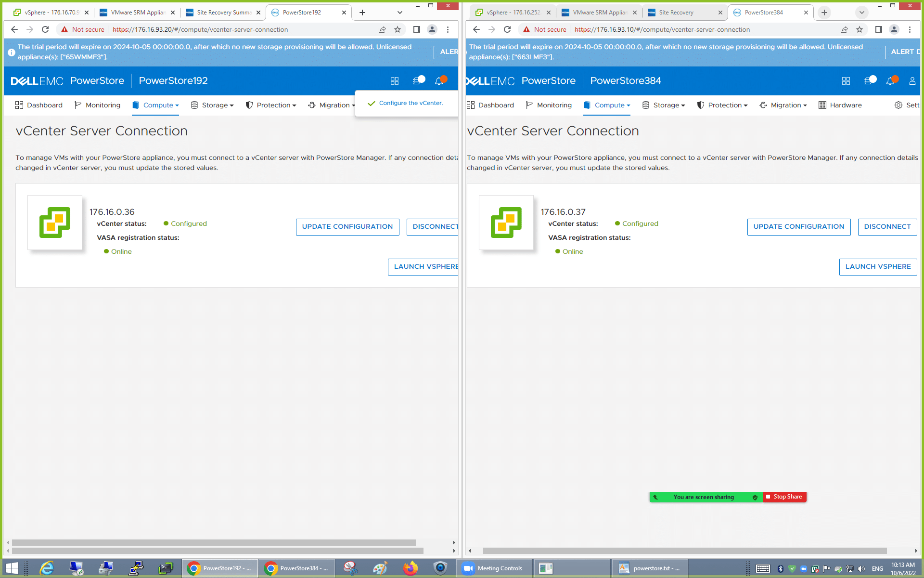The height and width of the screenshot is (578, 924).
Task: Open the clock showing 10:13 AM
Action: (903, 568)
